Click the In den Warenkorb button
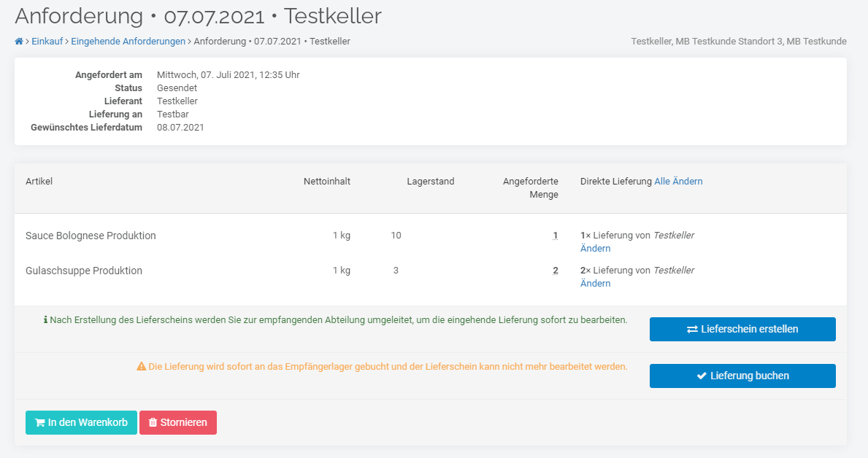The image size is (868, 458). 81,422
